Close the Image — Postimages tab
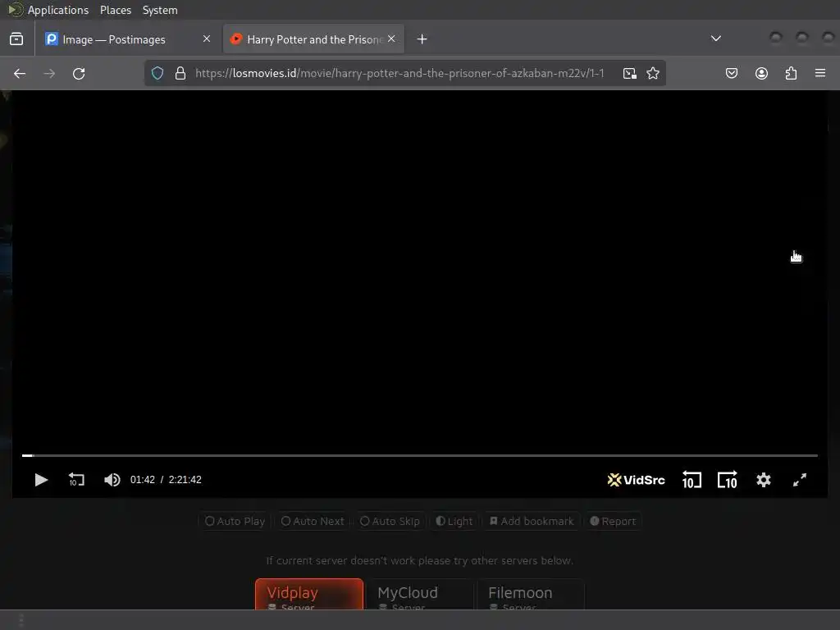The image size is (840, 630). click(207, 39)
